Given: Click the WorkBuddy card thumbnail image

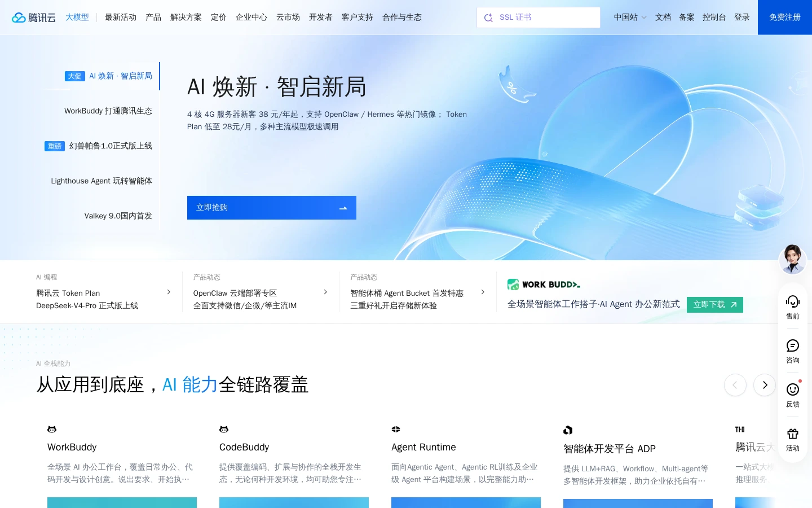Looking at the screenshot, I should click(x=122, y=502).
